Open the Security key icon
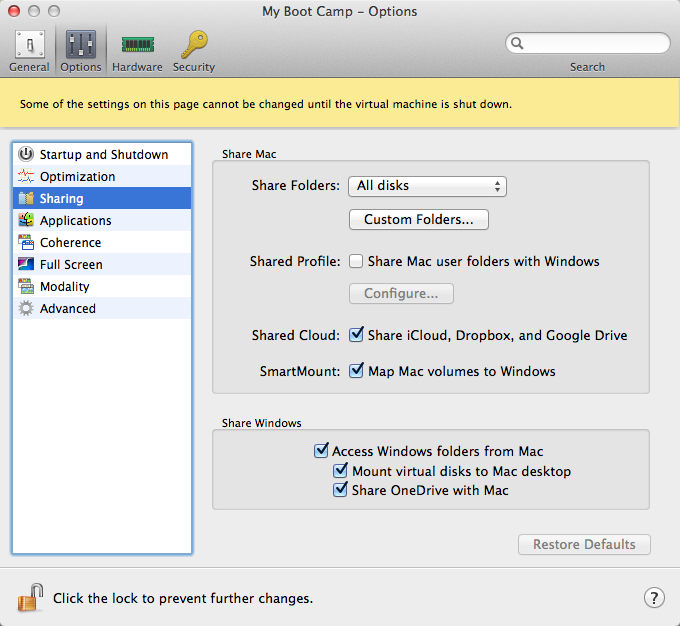 (194, 44)
